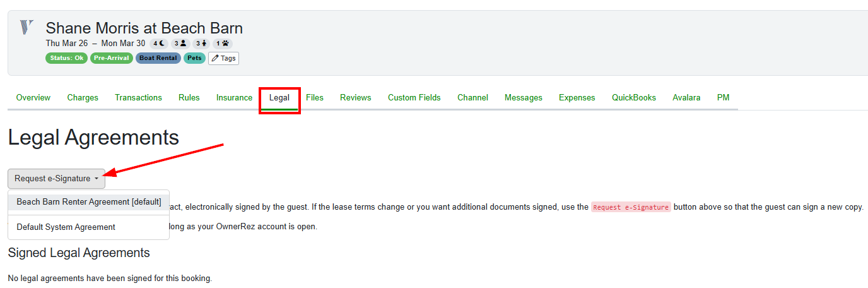This screenshot has width=868, height=288.
Task: Click the channel logo icon beside booking title
Action: (x=26, y=27)
